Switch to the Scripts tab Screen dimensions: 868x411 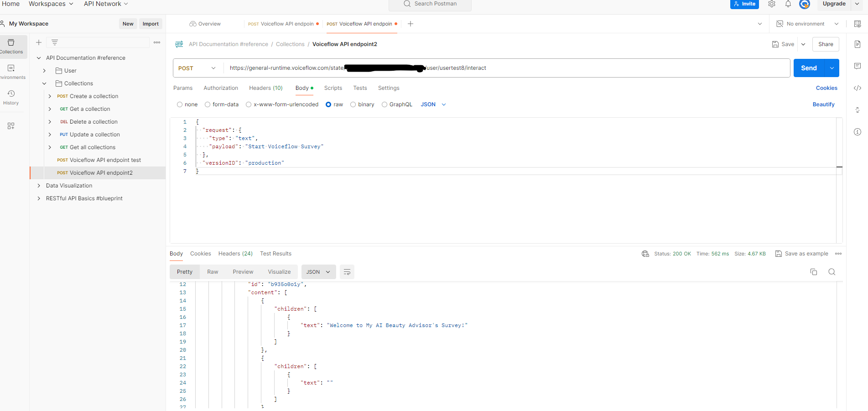[x=333, y=88]
